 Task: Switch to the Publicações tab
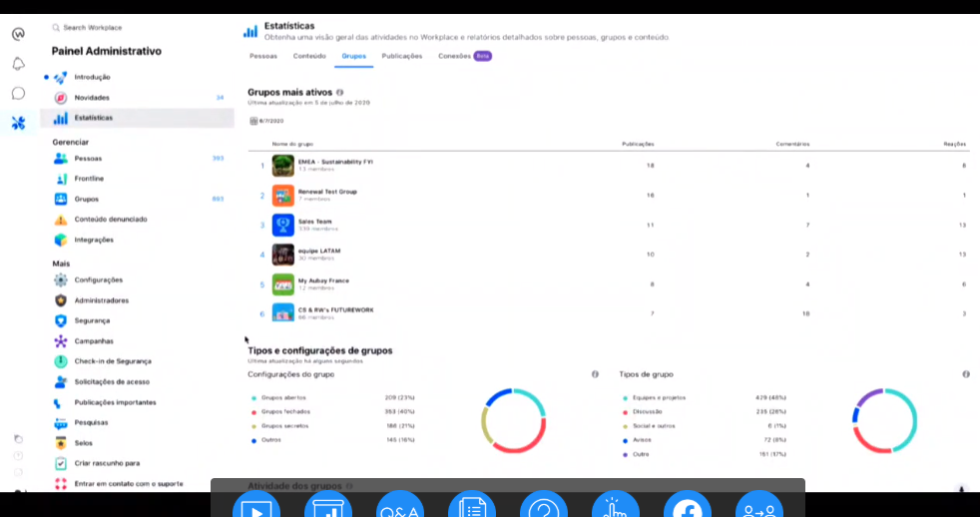point(402,56)
